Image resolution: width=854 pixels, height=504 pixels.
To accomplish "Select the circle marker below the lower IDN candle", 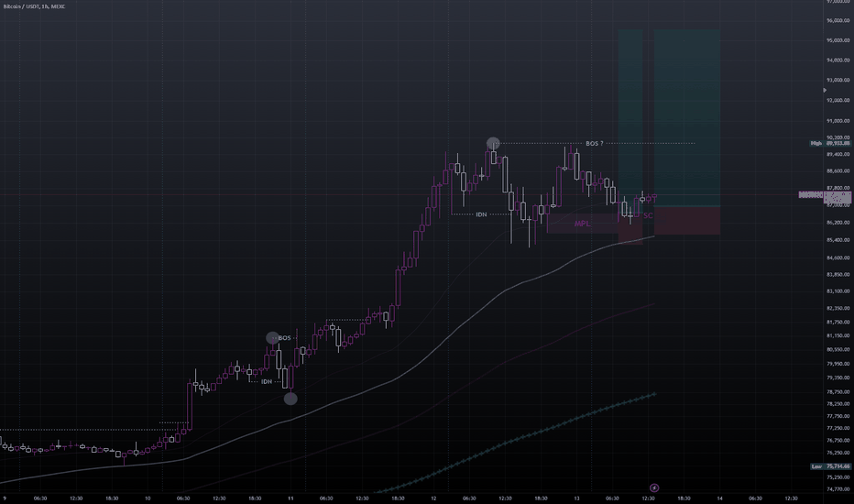I will [x=290, y=399].
